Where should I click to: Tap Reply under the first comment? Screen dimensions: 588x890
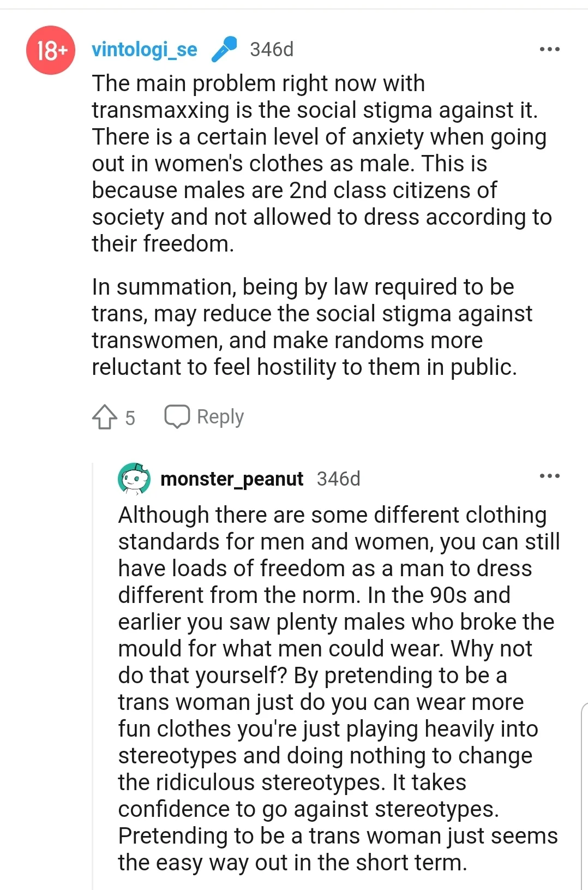(220, 417)
